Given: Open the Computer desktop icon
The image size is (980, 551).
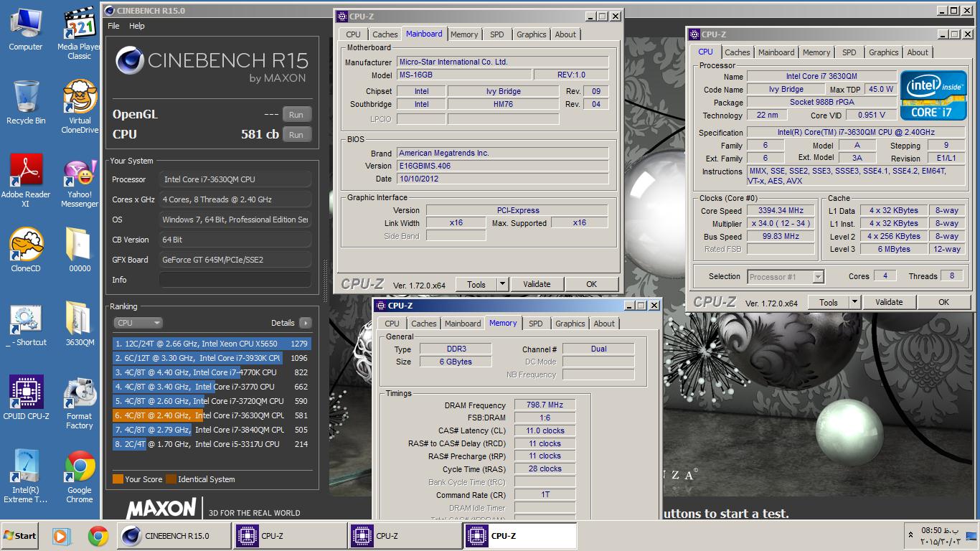Looking at the screenshot, I should click(x=26, y=30).
